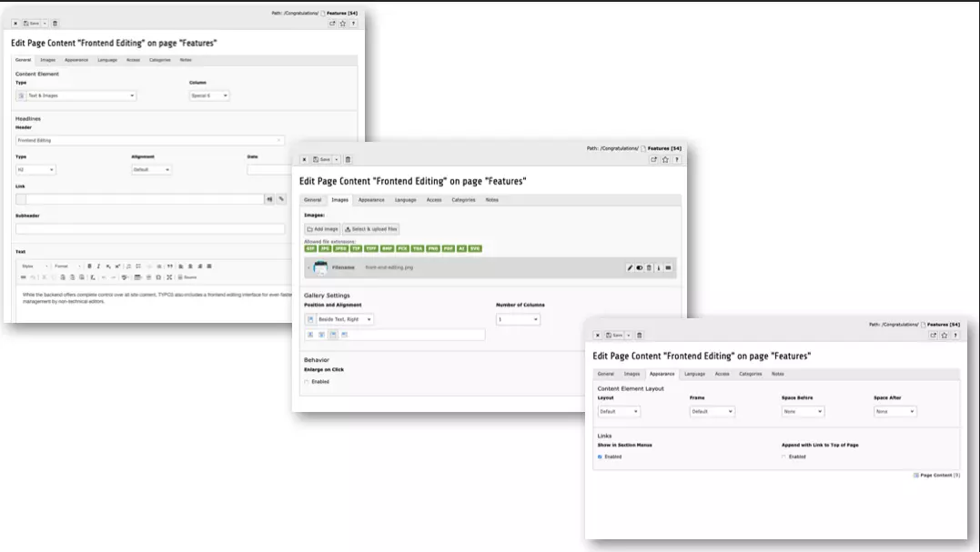Click the Add image button
This screenshot has height=552, width=980.
322,229
